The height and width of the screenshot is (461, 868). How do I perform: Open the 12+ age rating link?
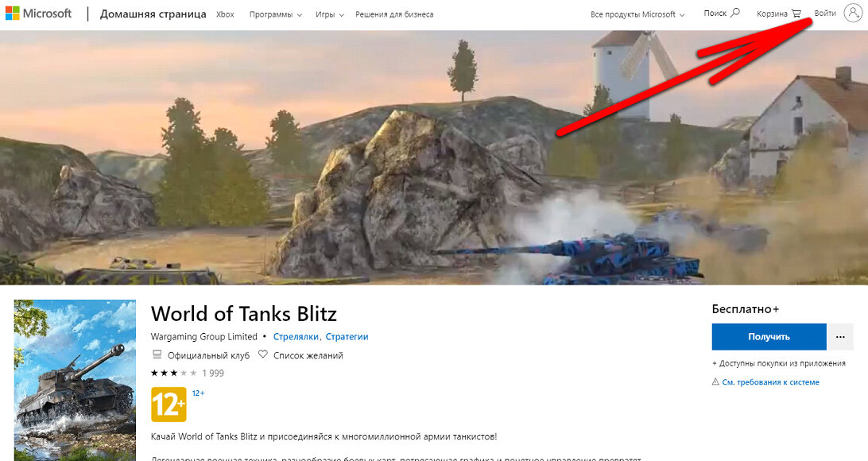coord(198,393)
